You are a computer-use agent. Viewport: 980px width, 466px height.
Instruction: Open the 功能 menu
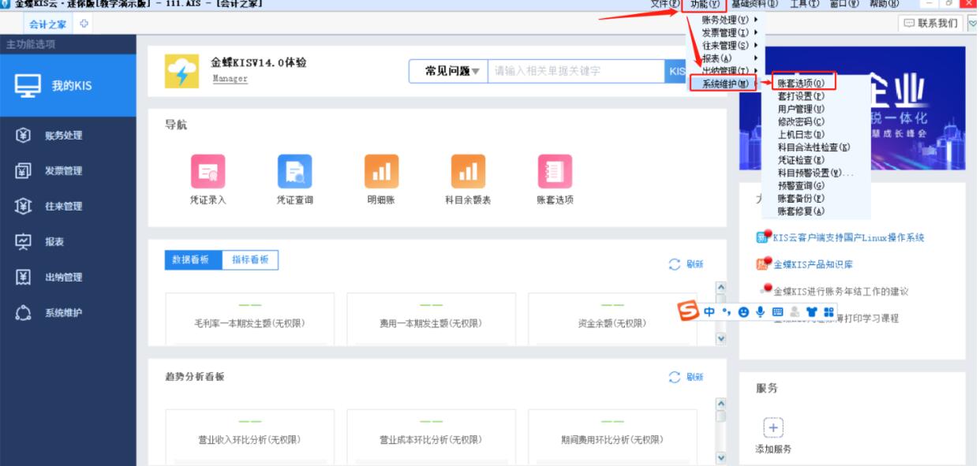click(x=705, y=5)
